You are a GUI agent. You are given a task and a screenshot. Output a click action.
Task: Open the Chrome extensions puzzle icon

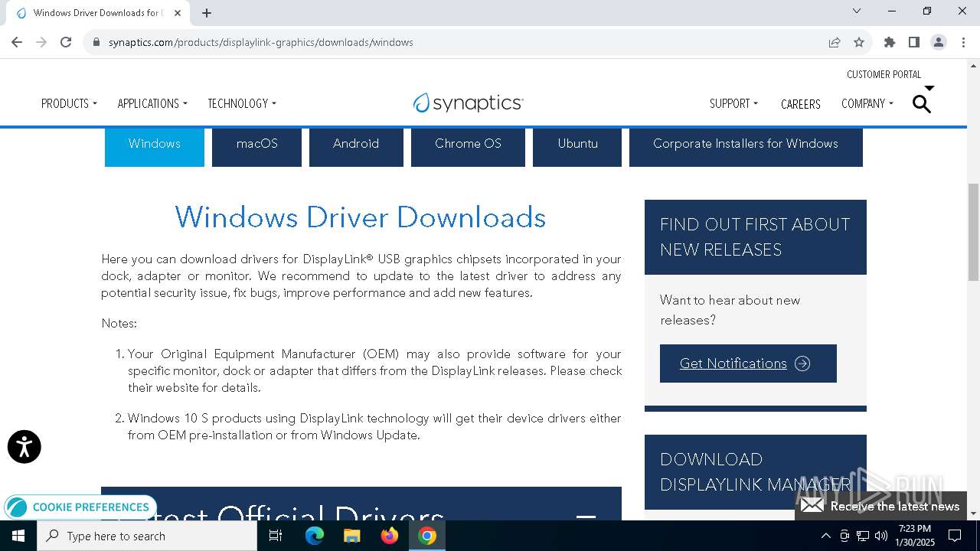[x=890, y=42]
